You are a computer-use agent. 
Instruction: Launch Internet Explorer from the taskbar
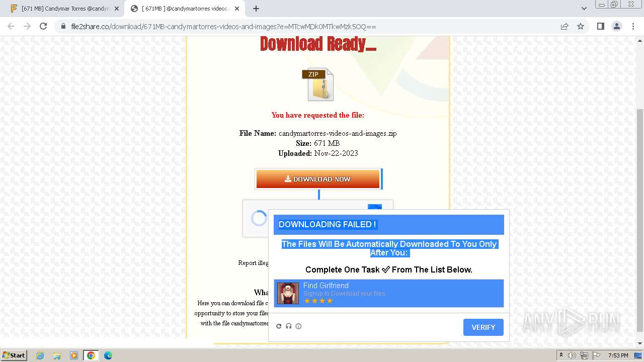(x=40, y=355)
